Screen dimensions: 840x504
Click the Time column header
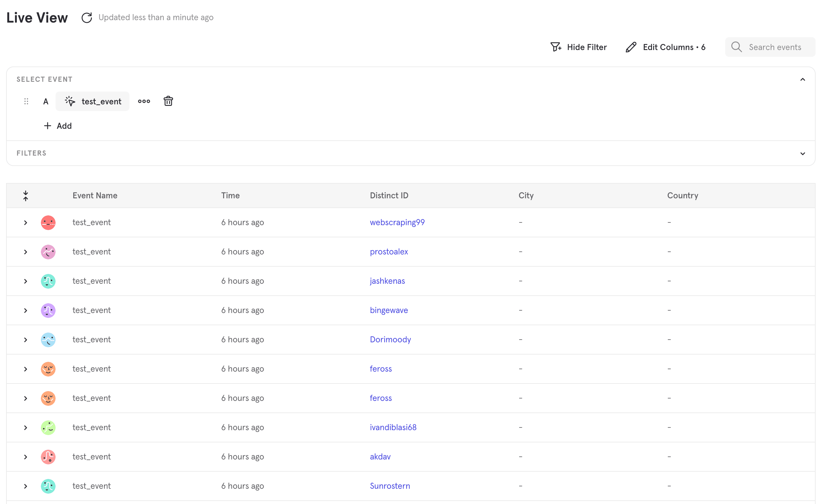(230, 196)
